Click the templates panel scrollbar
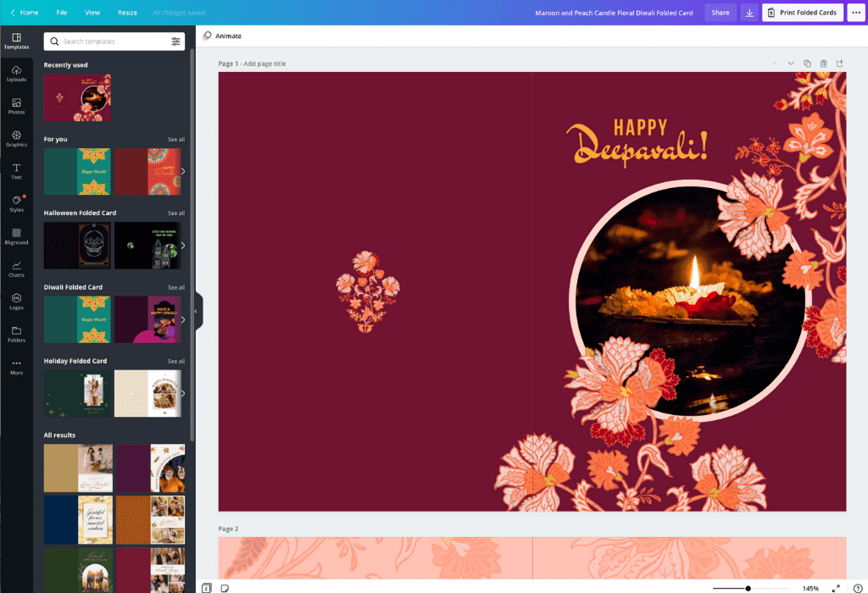 tap(192, 243)
